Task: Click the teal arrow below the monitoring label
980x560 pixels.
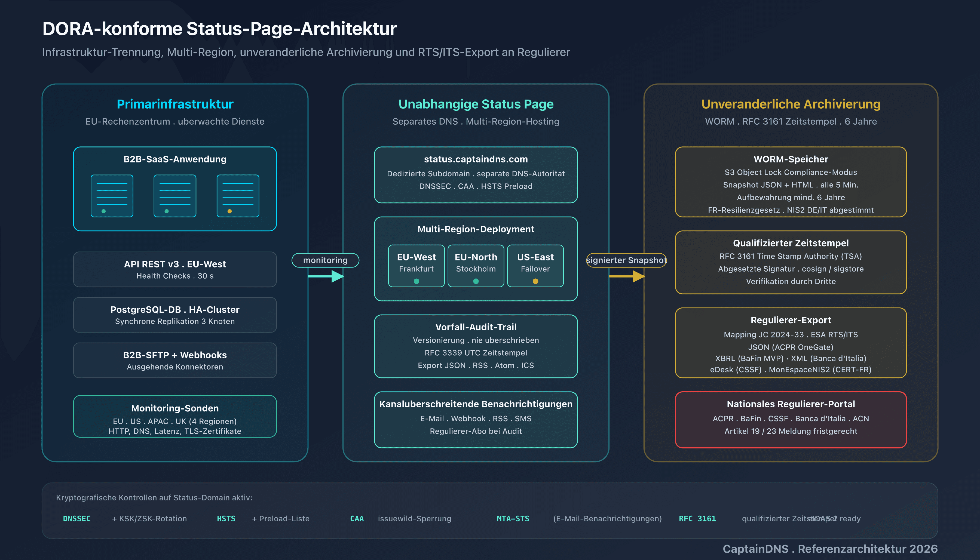Action: point(326,276)
